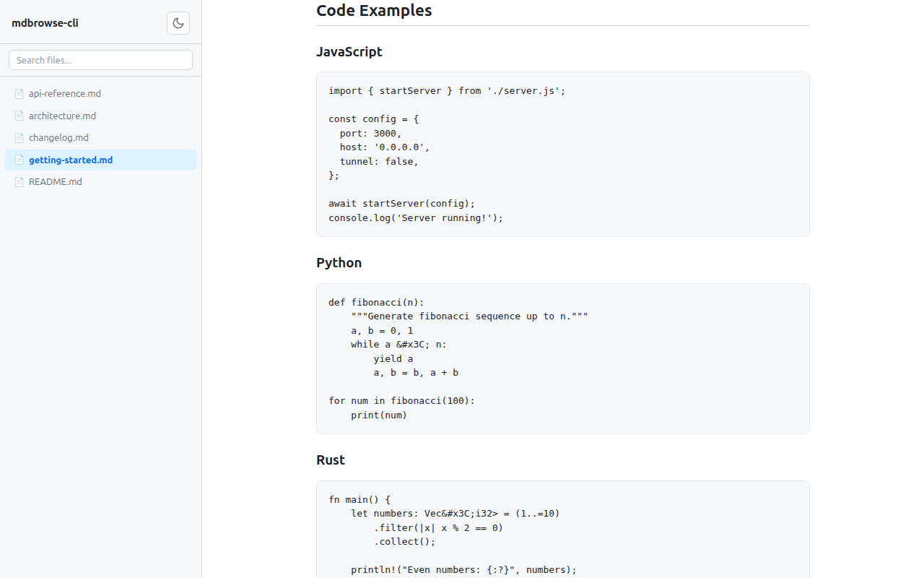This screenshot has height=578, width=924.
Task: Click the println! Even numbers line
Action: pos(463,570)
